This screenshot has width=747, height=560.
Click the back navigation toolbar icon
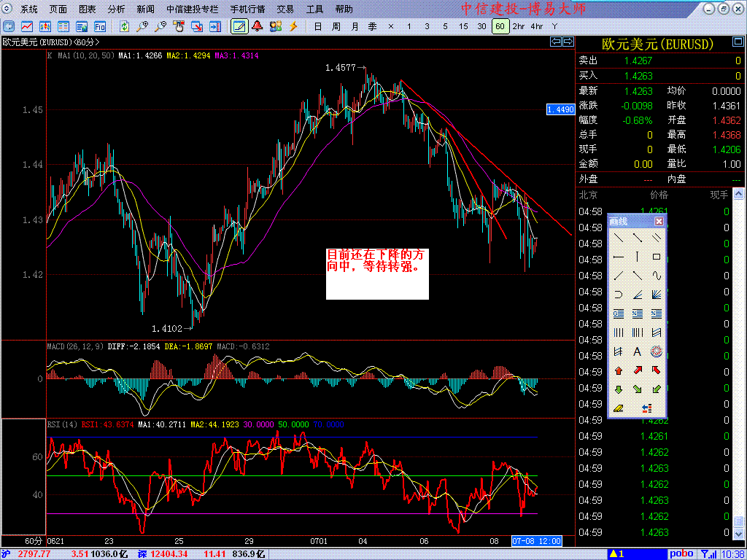click(9, 26)
